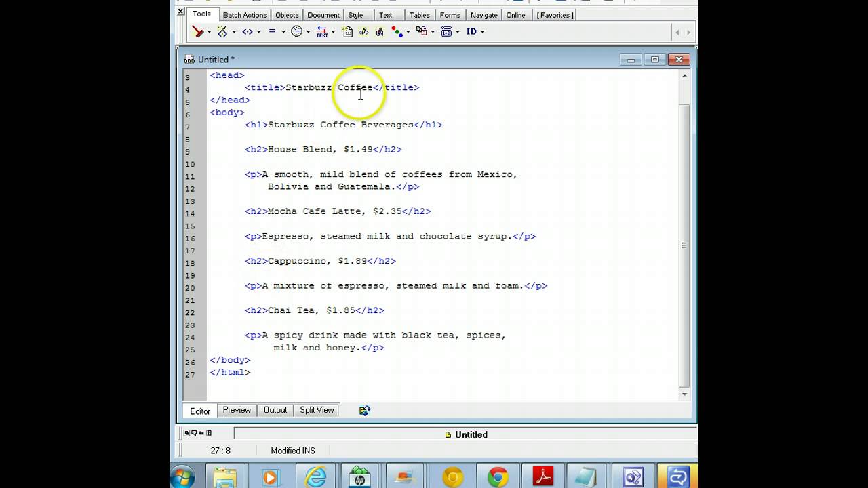The height and width of the screenshot is (488, 868).
Task: Click the pencil tag edit toolbar icon
Action: click(x=363, y=31)
